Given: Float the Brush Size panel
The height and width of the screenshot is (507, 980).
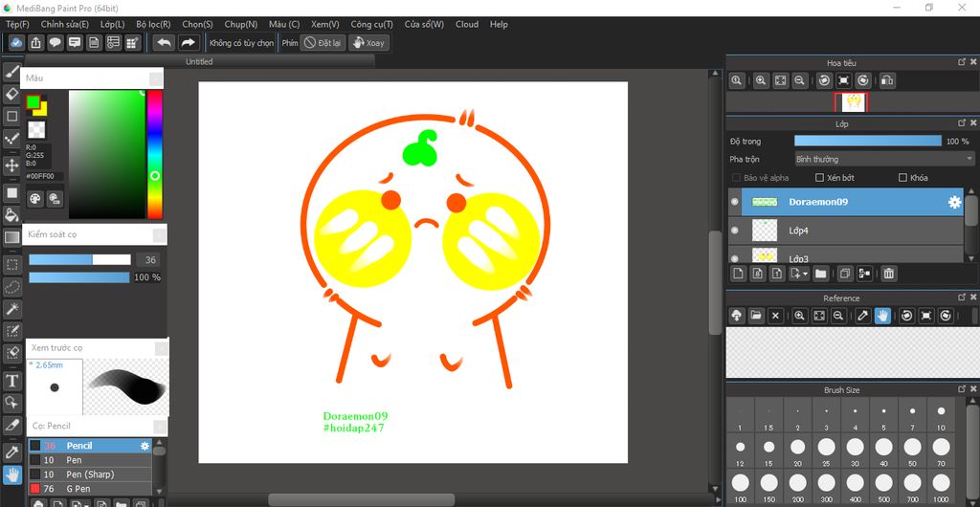Looking at the screenshot, I should 963,389.
